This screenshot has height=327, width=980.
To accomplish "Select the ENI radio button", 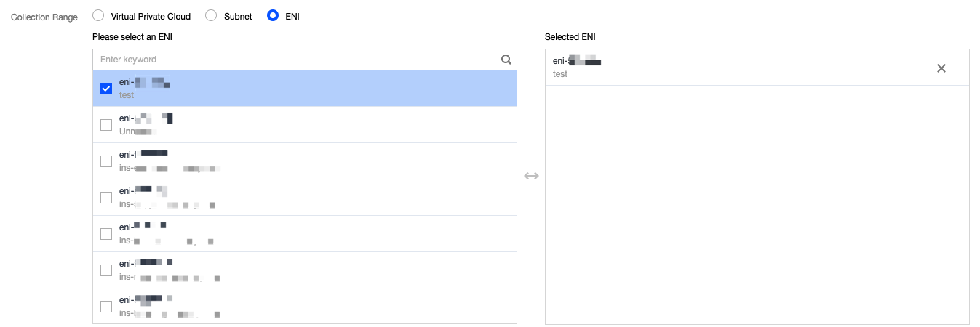I will pos(273,16).
